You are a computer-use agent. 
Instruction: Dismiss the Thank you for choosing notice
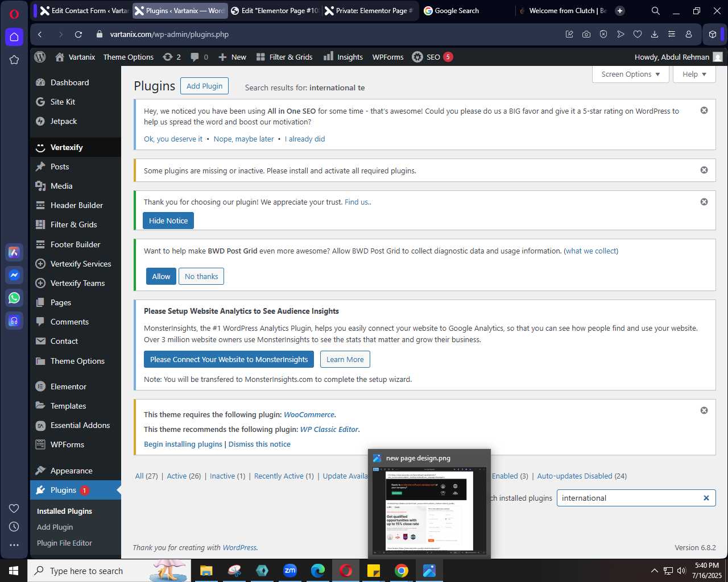click(704, 202)
